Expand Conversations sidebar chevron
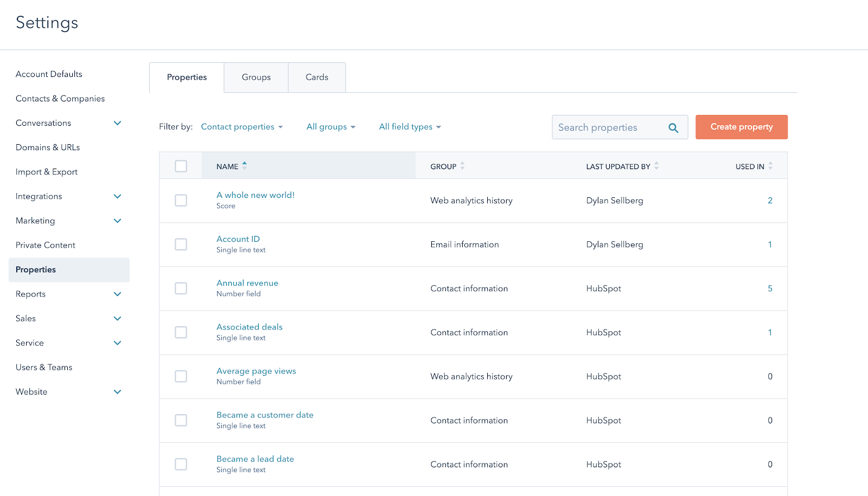Image resolution: width=868 pixels, height=496 pixels. 117,123
